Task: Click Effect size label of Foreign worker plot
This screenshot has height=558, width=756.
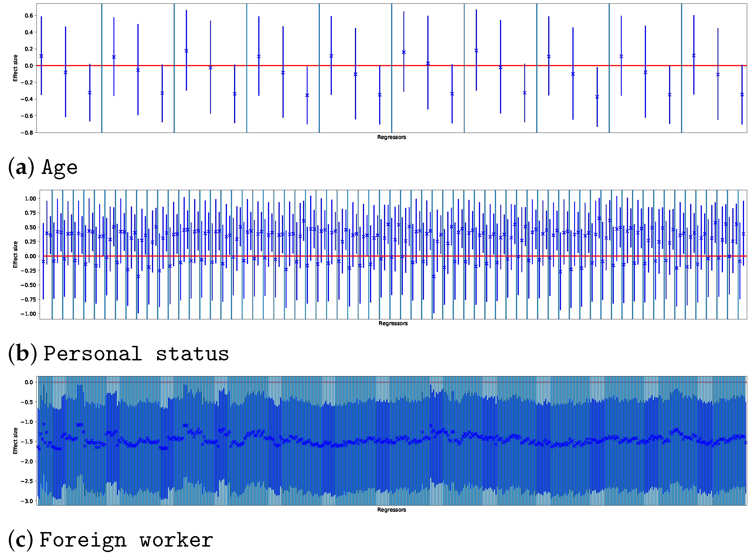Action: (x=15, y=441)
